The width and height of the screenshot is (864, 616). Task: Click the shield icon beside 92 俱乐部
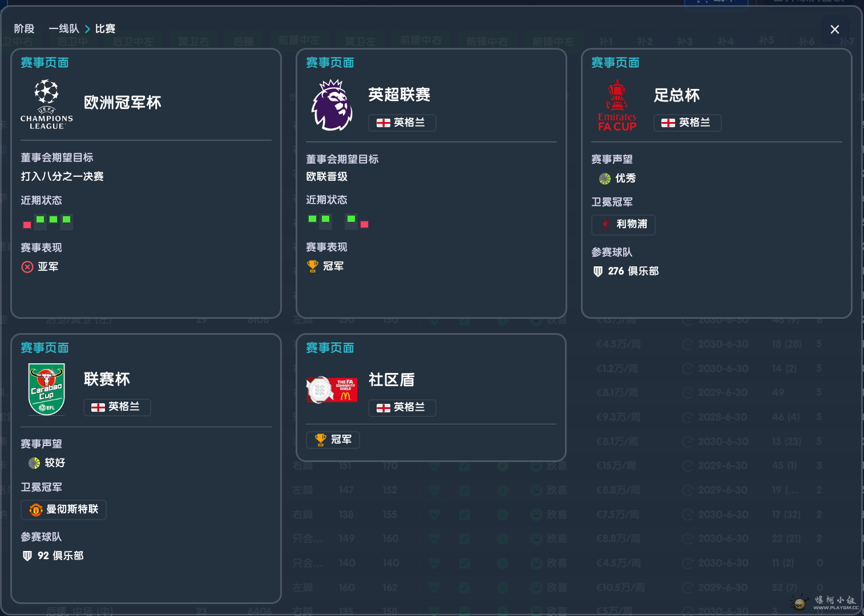pyautogui.click(x=27, y=556)
